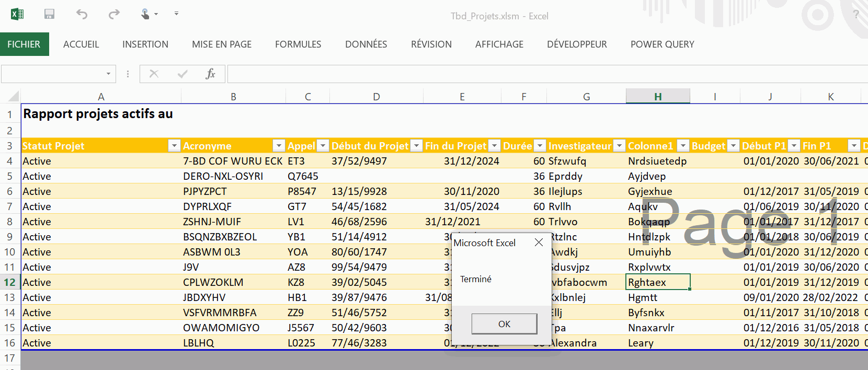Click the Insert Function fx icon

pos(210,74)
